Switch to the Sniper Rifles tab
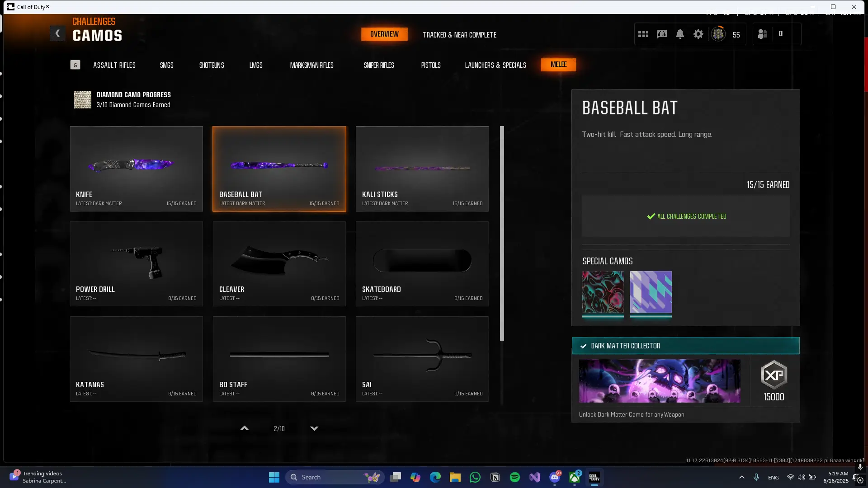 [379, 65]
